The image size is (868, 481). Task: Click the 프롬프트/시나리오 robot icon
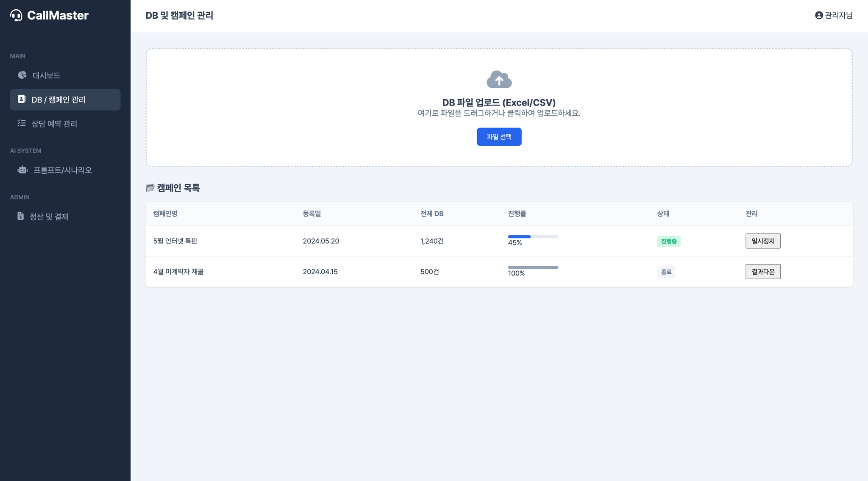click(22, 170)
